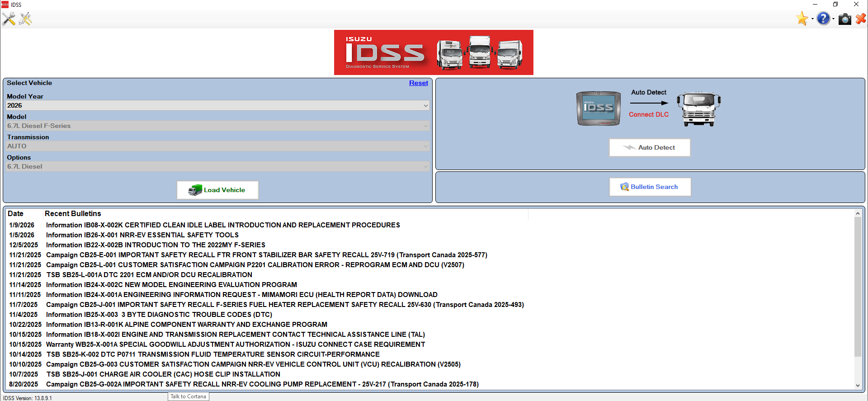This screenshot has height=401, width=868.
Task: Click the orange X exit icon
Action: [x=861, y=19]
